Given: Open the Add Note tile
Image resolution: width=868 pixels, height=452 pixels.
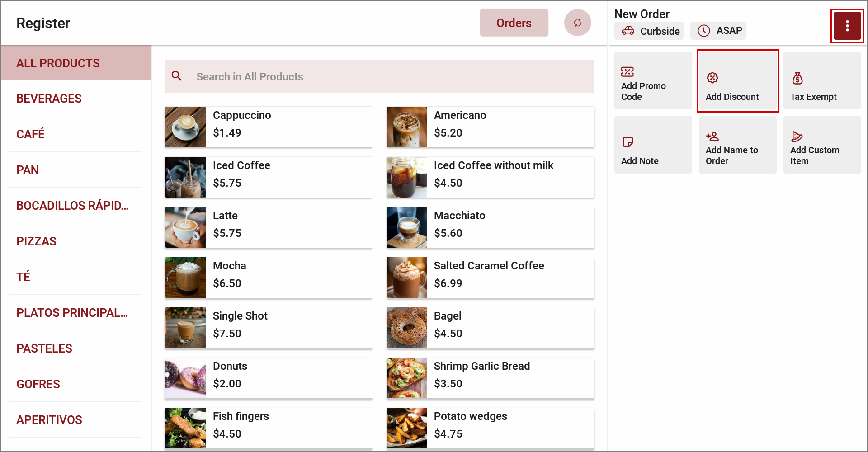Looking at the screenshot, I should tap(653, 145).
